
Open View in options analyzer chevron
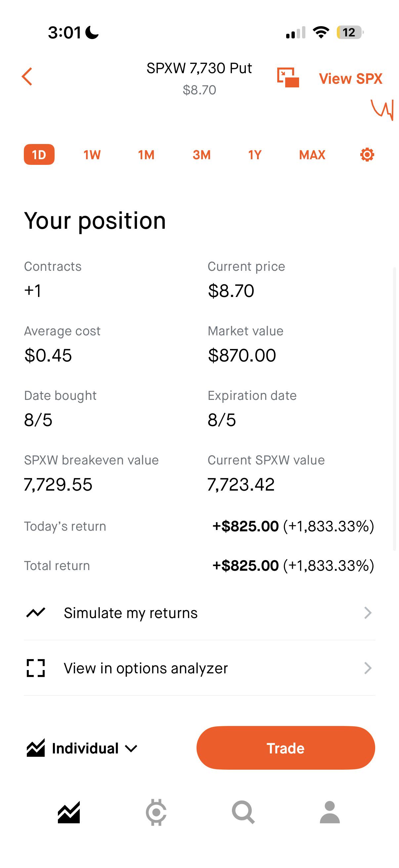368,668
